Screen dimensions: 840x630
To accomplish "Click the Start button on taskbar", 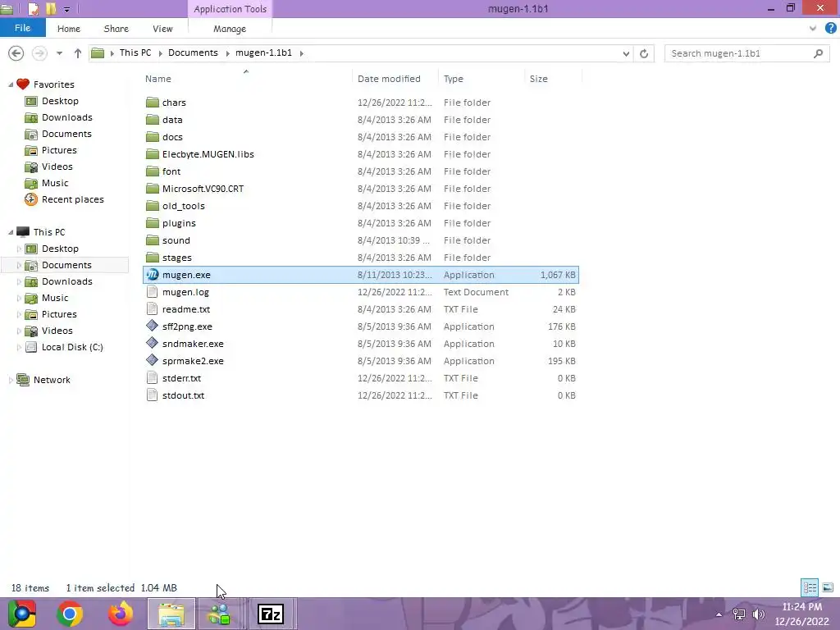I will [22, 614].
